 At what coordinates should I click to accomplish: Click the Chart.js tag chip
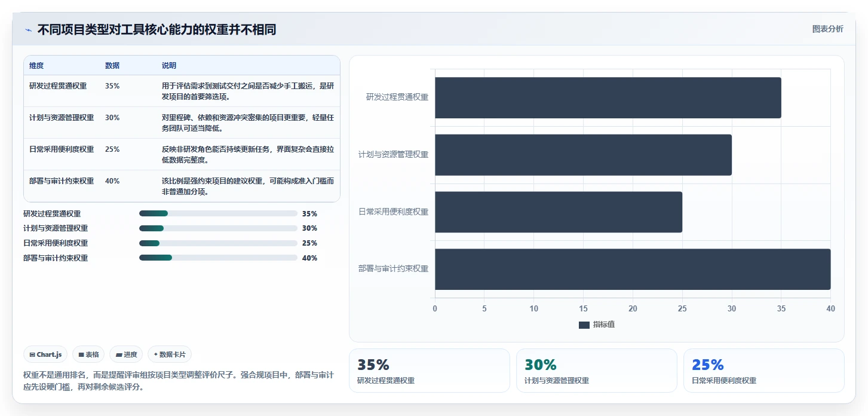point(45,354)
